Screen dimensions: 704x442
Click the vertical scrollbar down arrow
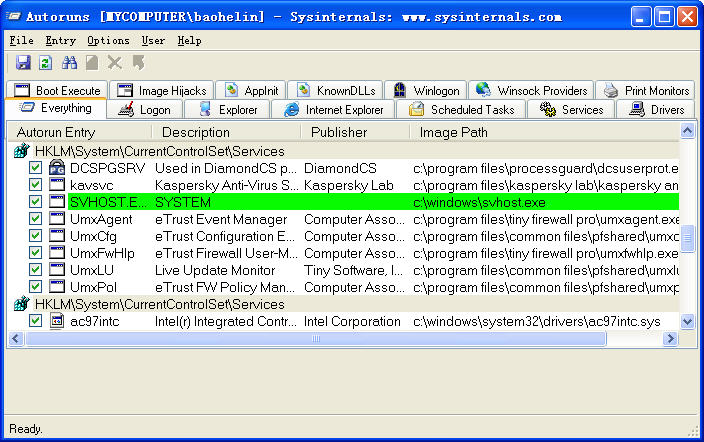pos(687,321)
